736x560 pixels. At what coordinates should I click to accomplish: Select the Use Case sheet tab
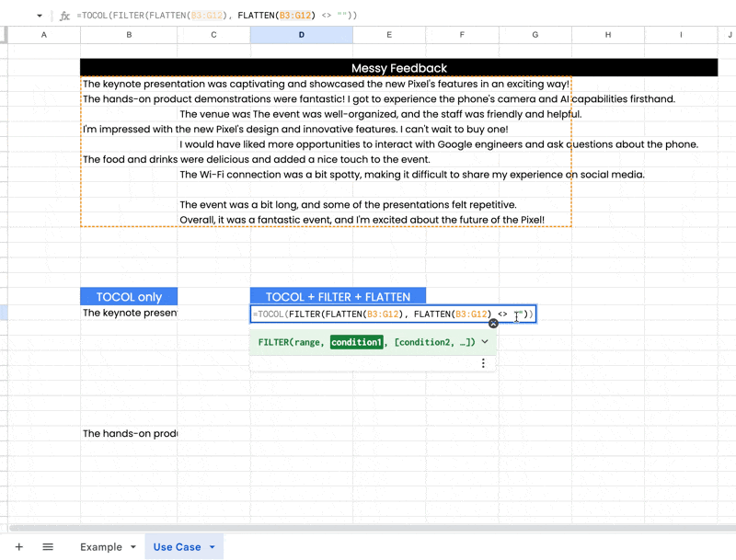click(177, 547)
